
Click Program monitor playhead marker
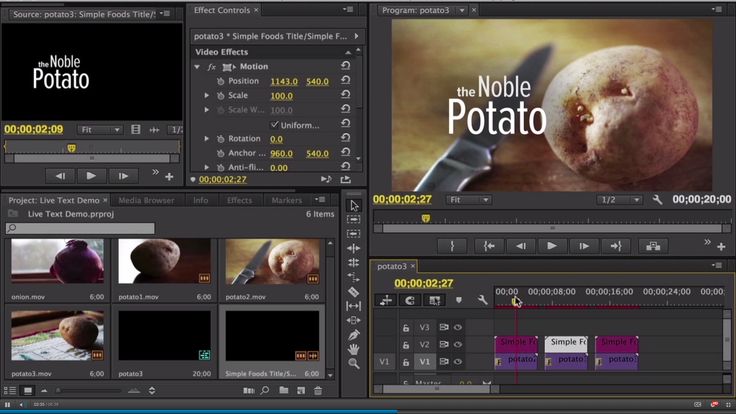[x=426, y=218]
